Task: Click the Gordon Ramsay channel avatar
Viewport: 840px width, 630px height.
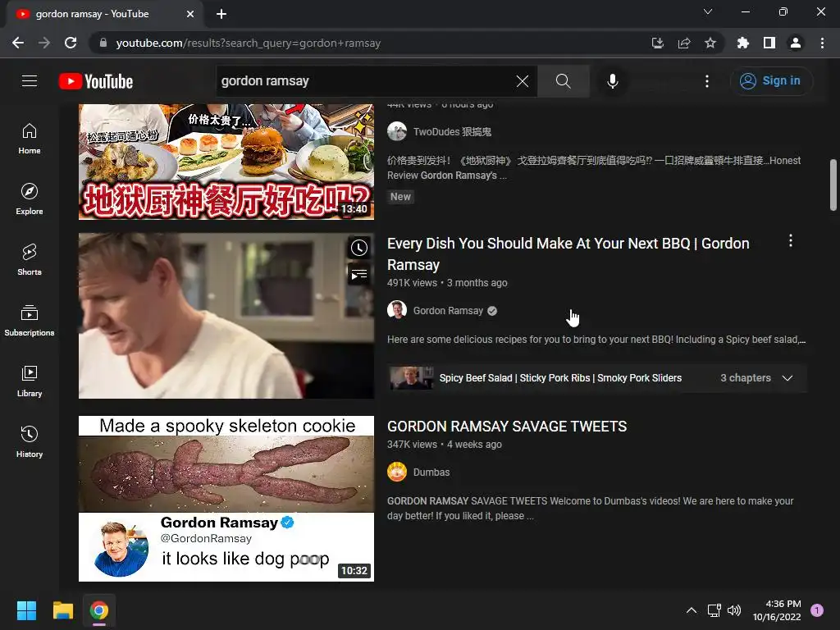Action: pyautogui.click(x=397, y=310)
